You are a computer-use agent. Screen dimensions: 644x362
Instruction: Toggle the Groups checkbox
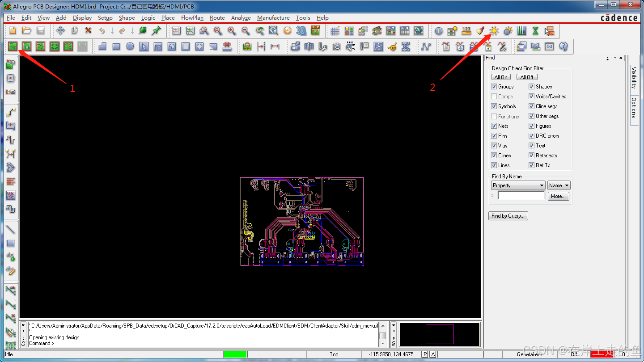[494, 87]
